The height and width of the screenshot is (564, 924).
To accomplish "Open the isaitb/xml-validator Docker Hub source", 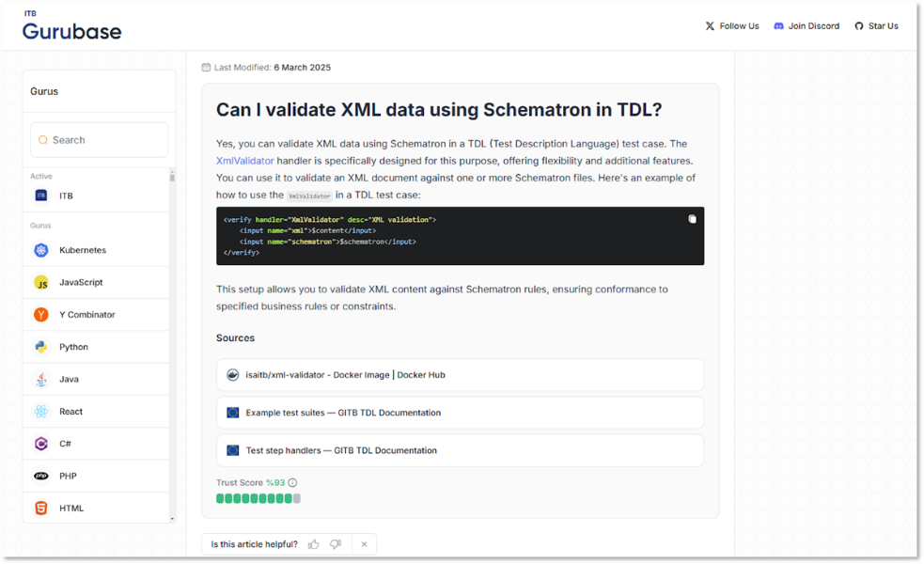I will coord(460,375).
